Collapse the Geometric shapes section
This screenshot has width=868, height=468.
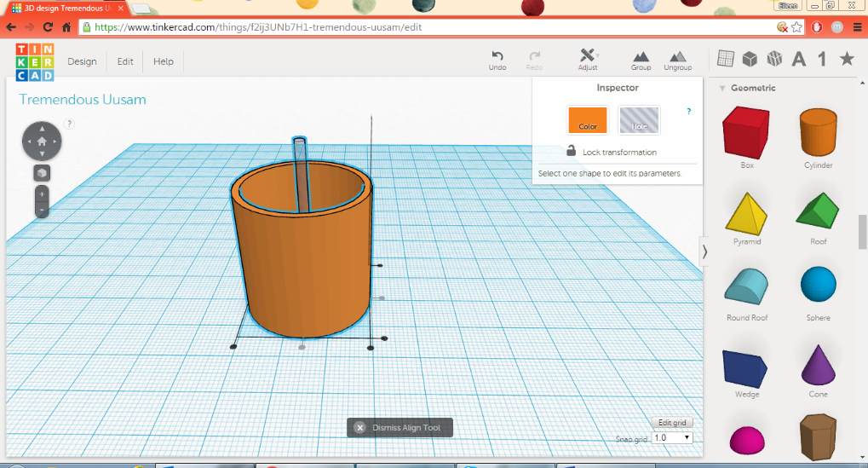[x=721, y=88]
